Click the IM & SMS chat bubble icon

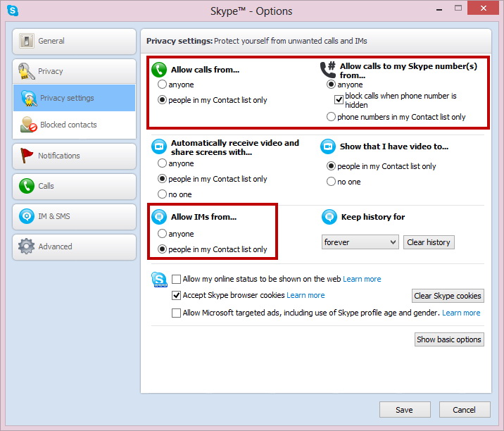[26, 216]
